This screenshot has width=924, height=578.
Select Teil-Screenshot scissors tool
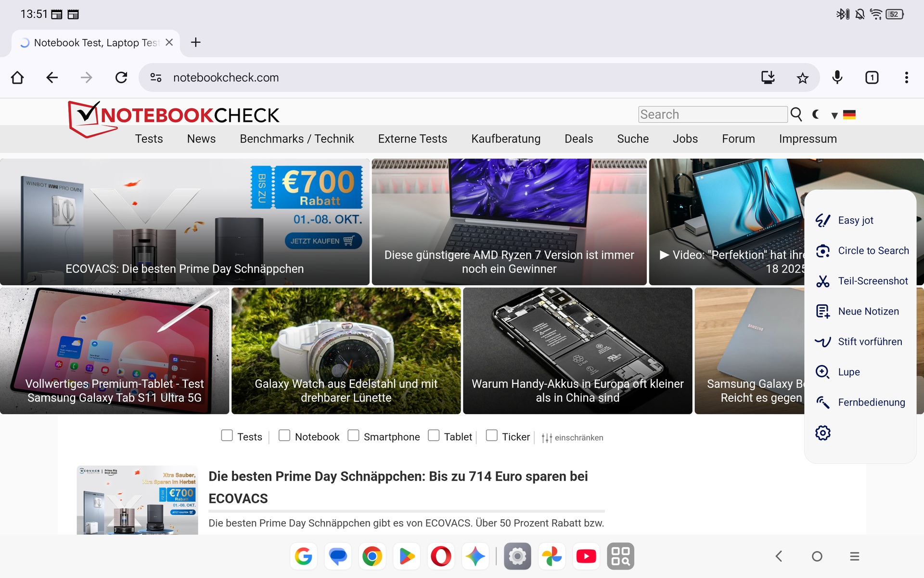tap(861, 281)
